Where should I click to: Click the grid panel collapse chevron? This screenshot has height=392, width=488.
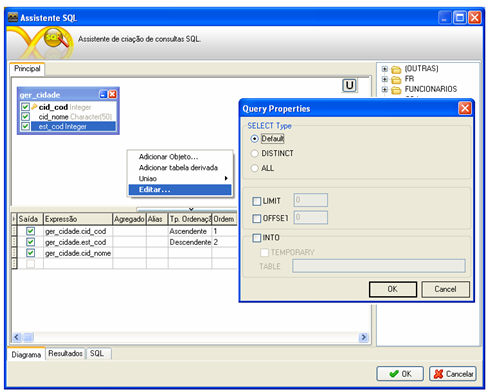[x=191, y=209]
